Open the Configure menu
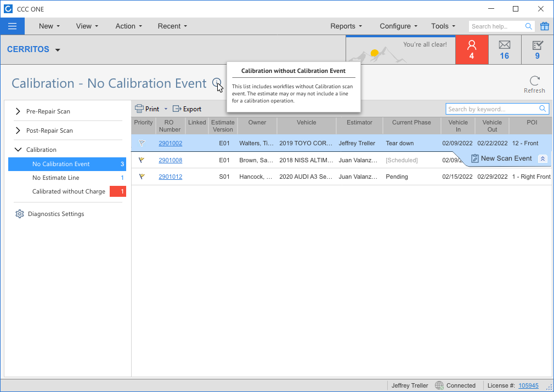Screen dimensions: 554x392 pos(399,26)
